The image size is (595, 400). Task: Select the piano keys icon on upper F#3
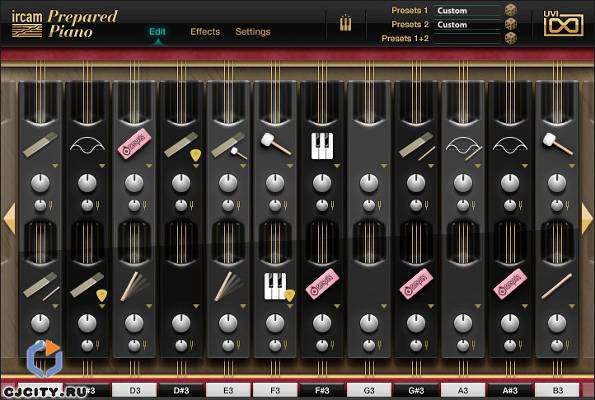[322, 146]
